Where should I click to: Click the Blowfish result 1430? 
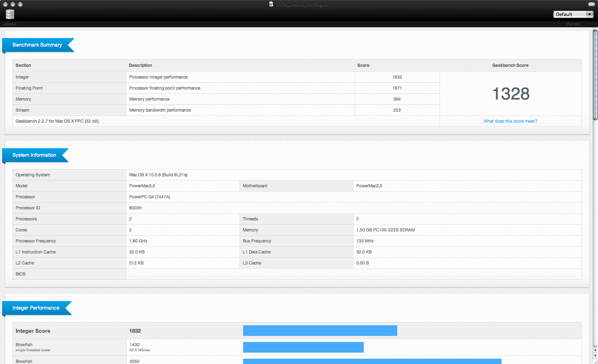click(135, 345)
